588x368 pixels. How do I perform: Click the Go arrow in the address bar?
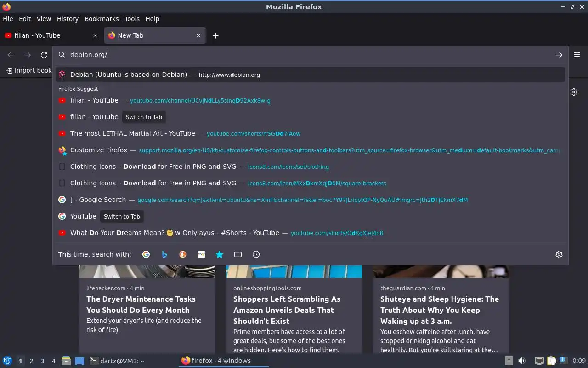point(559,55)
